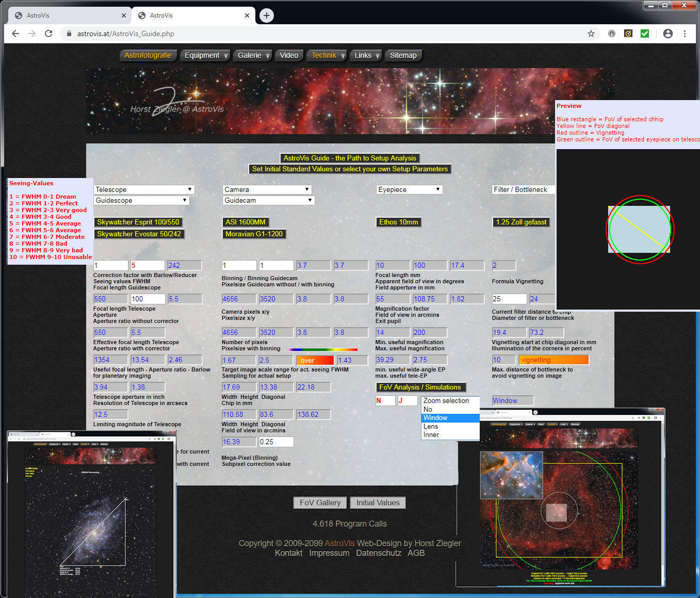The width and height of the screenshot is (700, 598).
Task: Open the Sitemap page
Action: pyautogui.click(x=403, y=55)
